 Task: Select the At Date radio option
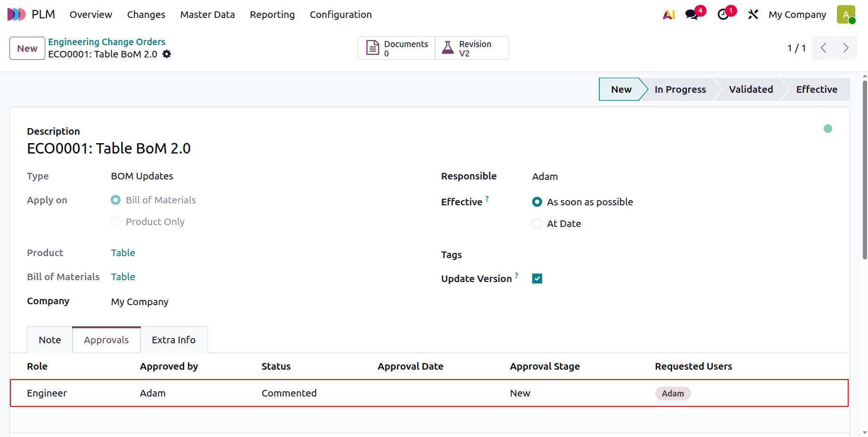tap(537, 224)
